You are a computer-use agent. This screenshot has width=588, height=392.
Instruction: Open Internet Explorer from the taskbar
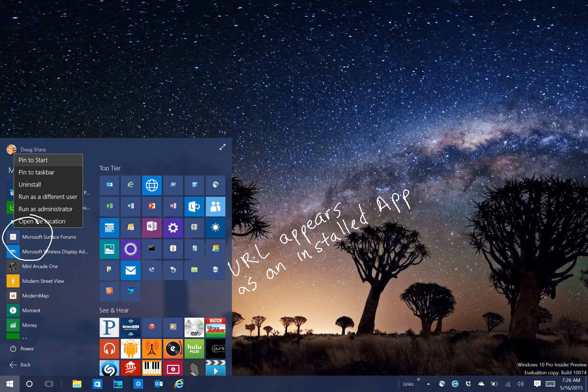179,384
